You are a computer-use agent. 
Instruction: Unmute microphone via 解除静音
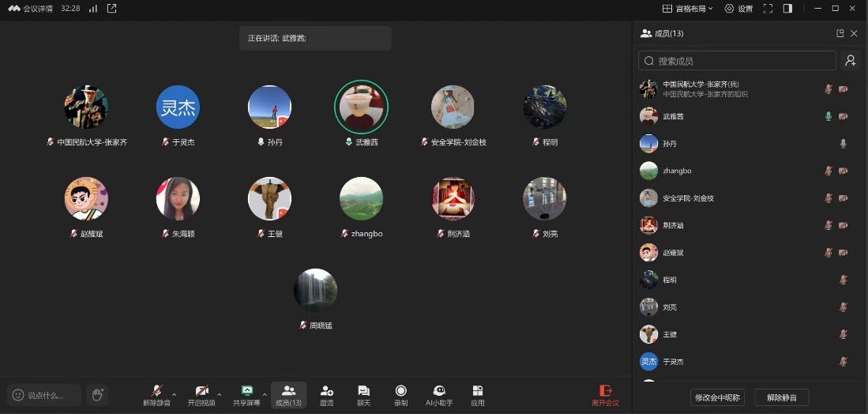click(x=156, y=395)
